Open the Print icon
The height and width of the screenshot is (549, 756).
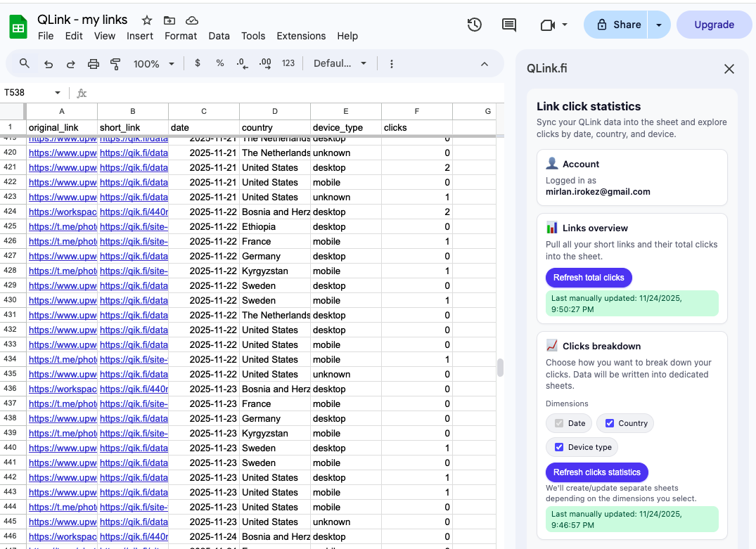coord(93,63)
